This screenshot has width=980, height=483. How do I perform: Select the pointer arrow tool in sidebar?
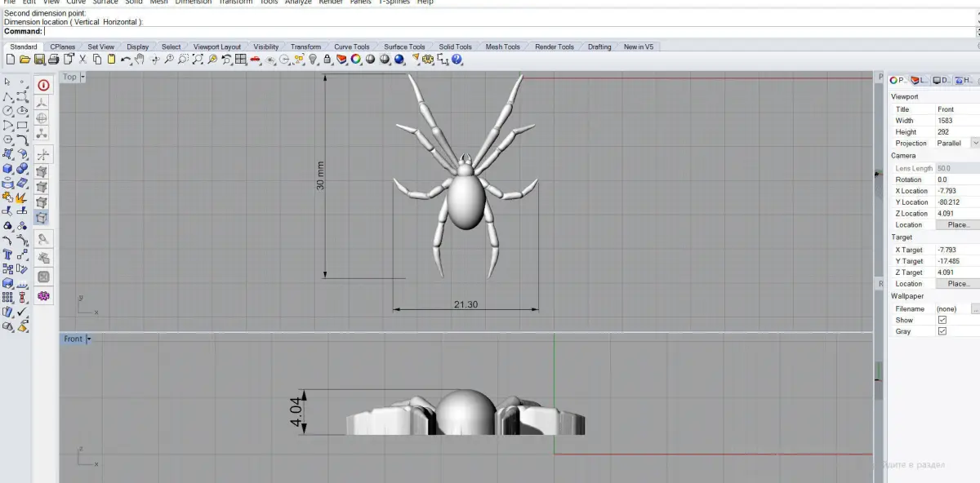7,82
